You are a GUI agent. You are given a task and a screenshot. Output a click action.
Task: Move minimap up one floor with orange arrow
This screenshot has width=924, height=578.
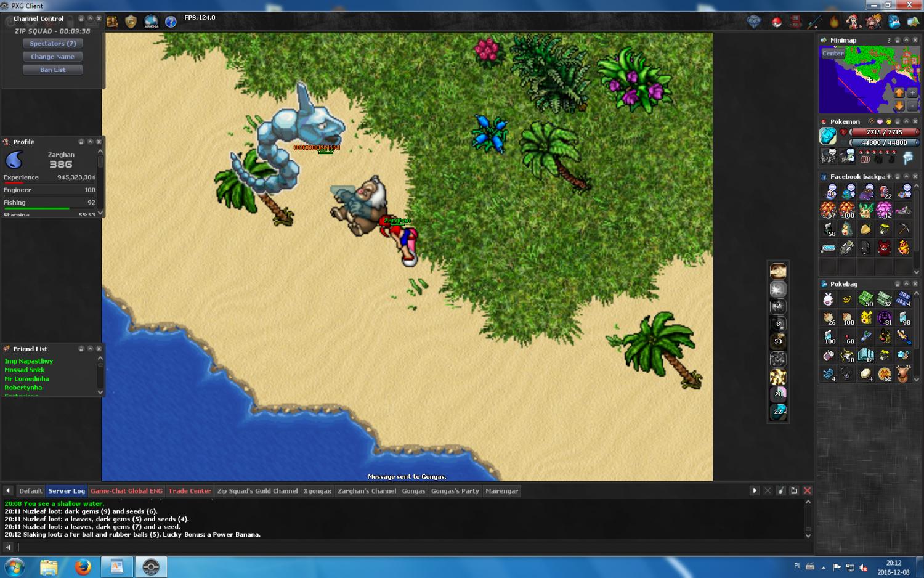click(899, 92)
